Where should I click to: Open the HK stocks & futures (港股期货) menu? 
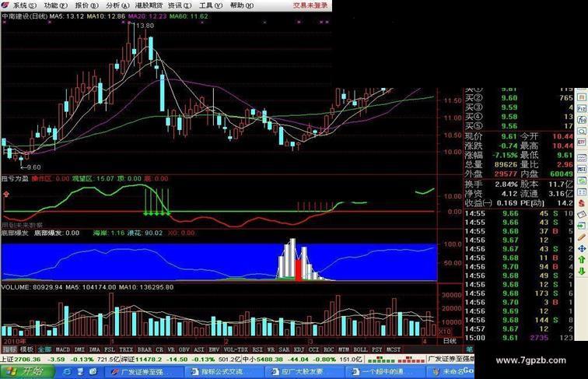pos(149,5)
